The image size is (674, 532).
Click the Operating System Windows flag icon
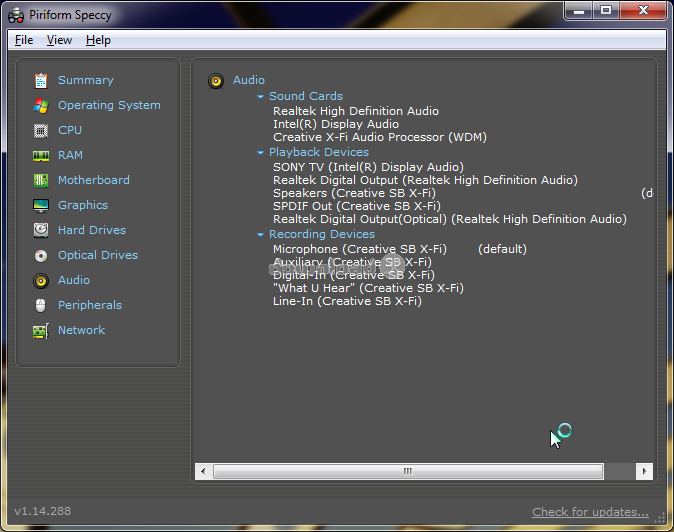[41, 105]
